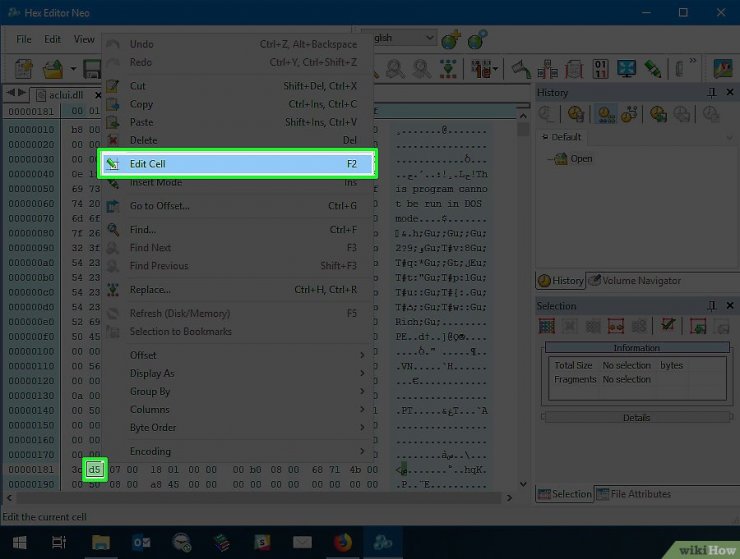Click the picture icon at toolbar end

(723, 69)
